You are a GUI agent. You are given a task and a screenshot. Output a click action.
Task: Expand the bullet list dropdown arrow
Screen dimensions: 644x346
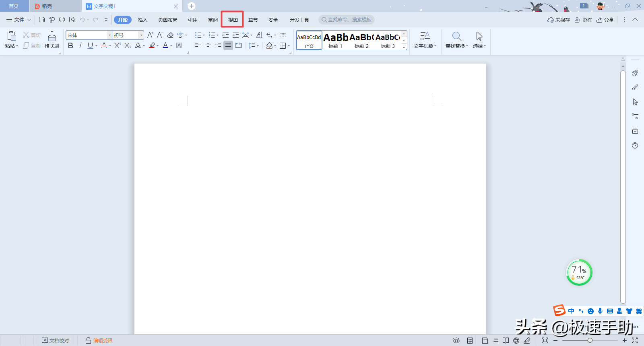[x=204, y=35]
